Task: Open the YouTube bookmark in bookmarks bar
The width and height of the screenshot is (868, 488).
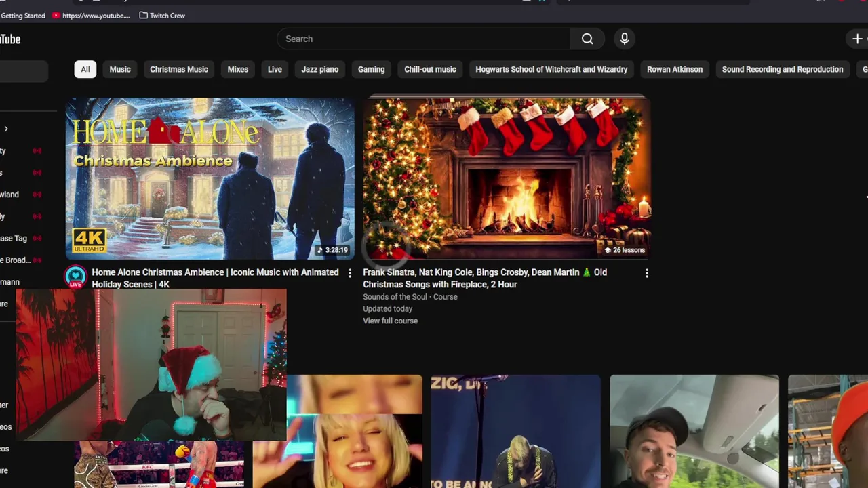Action: click(x=91, y=15)
